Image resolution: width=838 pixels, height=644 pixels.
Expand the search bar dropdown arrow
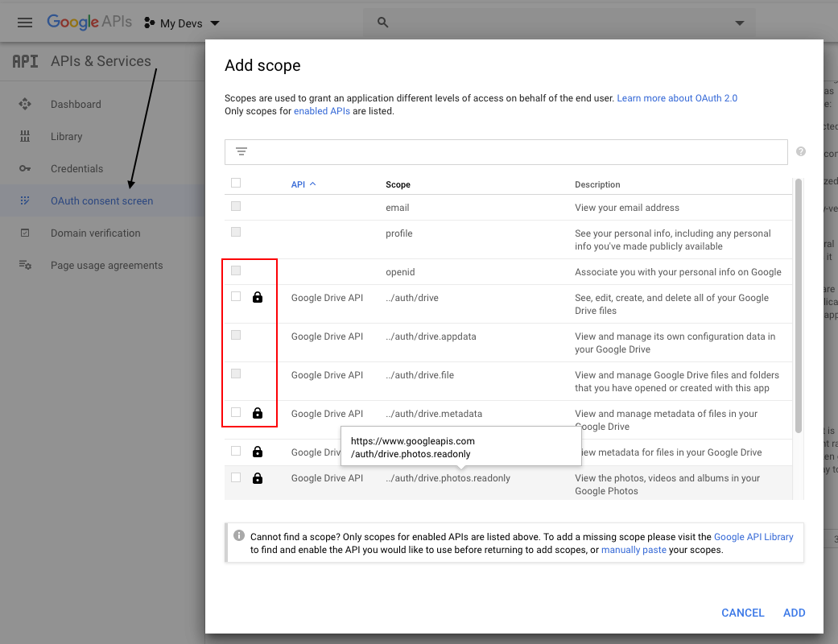pyautogui.click(x=739, y=23)
